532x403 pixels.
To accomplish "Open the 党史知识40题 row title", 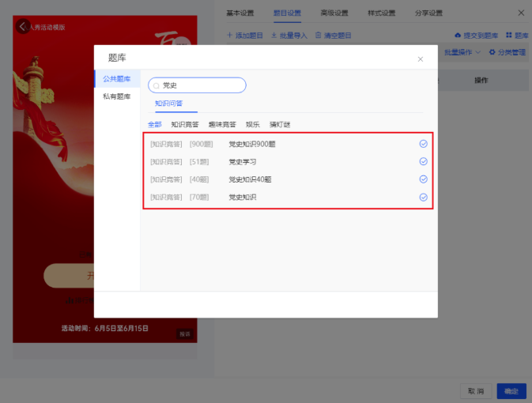I will click(250, 179).
